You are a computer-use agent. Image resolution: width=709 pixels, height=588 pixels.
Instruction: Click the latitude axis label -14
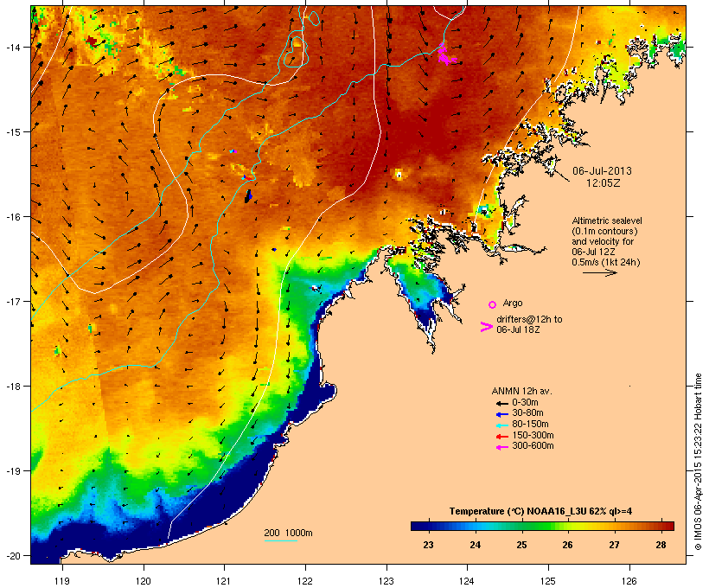point(13,47)
